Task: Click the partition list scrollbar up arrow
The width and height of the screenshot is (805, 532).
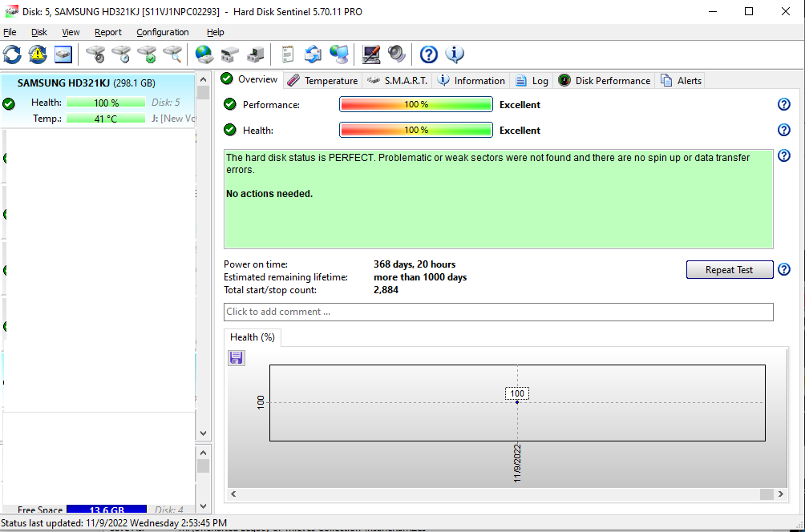Action: click(204, 453)
